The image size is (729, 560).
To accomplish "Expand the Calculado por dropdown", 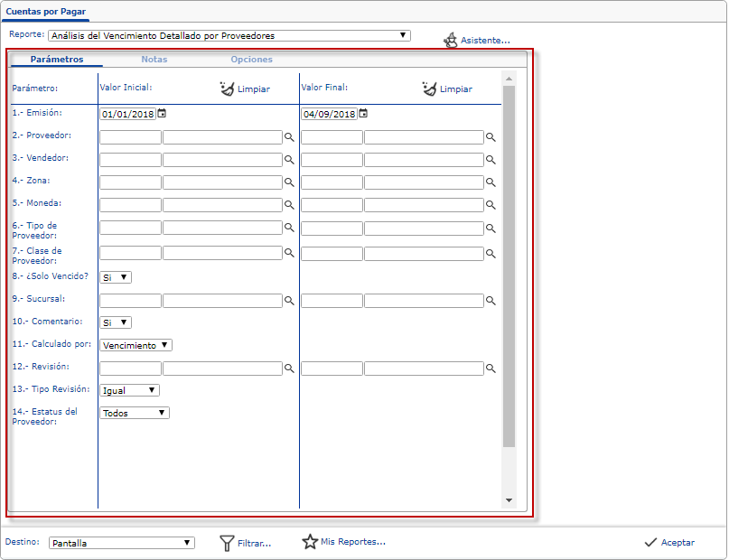I will coord(136,345).
